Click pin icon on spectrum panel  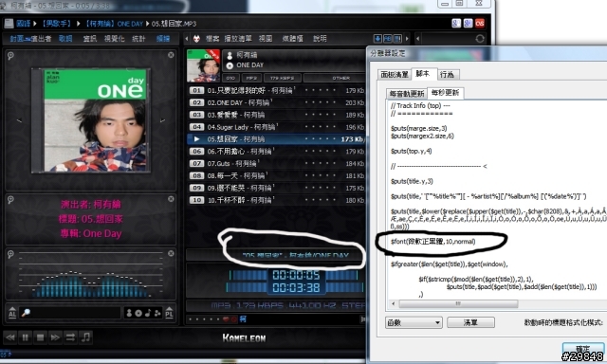pos(10,254)
